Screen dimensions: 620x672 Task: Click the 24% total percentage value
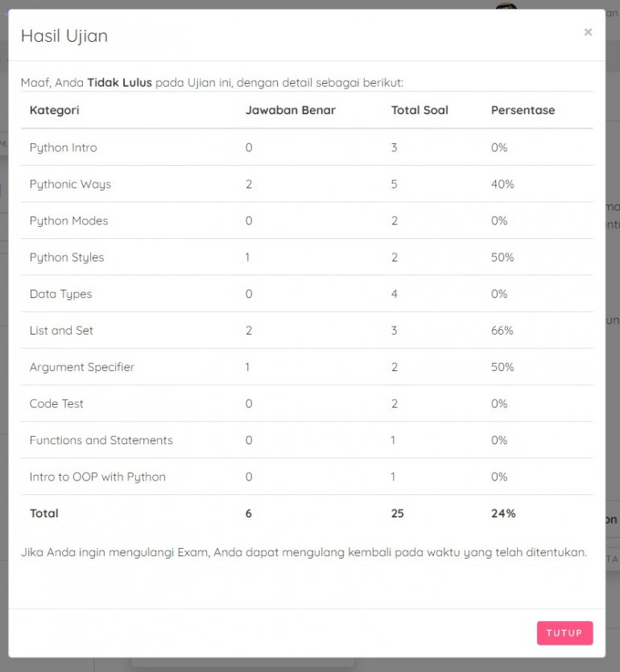[503, 513]
